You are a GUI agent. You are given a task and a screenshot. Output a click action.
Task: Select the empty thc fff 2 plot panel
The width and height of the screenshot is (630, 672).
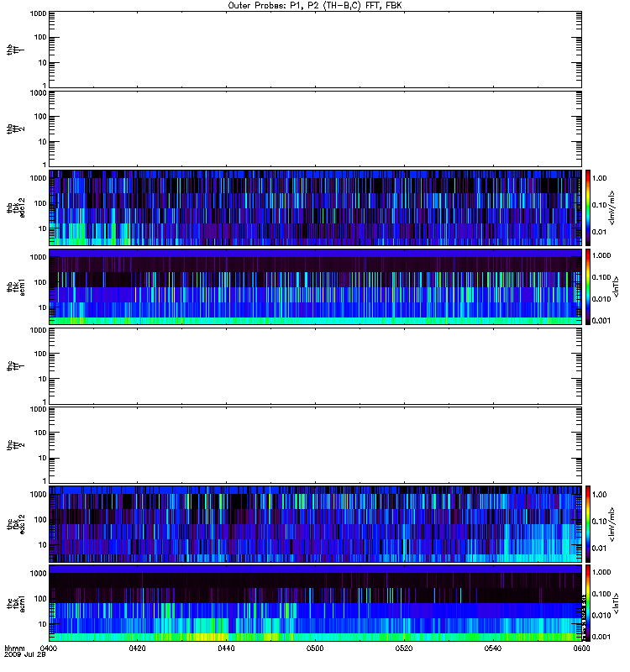pos(315,445)
